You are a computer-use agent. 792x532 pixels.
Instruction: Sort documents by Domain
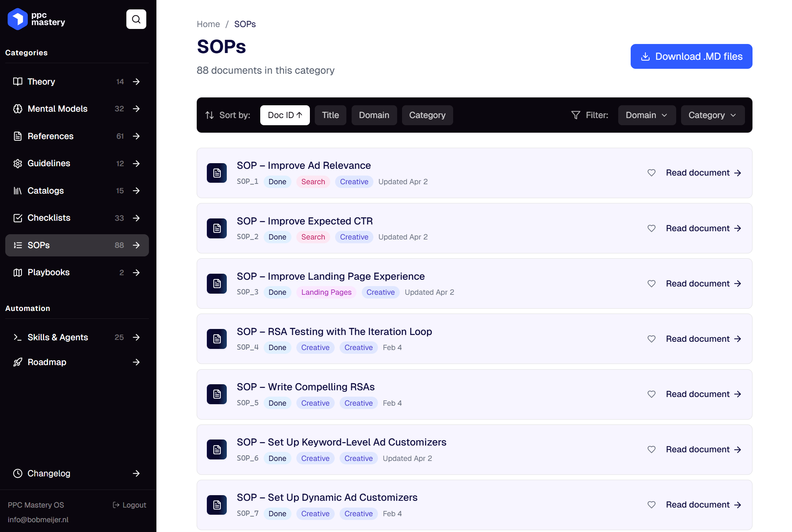[x=374, y=115]
